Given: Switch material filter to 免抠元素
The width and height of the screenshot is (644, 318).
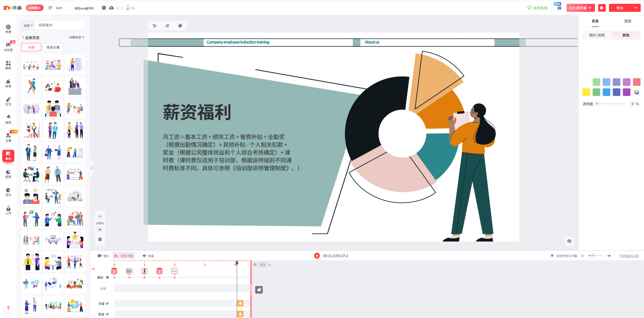Looking at the screenshot, I should point(53,47).
